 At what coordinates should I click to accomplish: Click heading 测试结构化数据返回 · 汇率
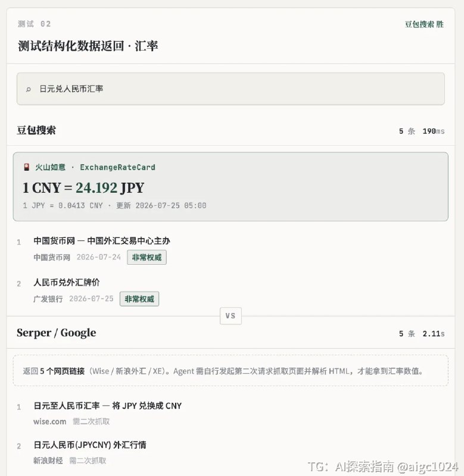pyautogui.click(x=88, y=46)
